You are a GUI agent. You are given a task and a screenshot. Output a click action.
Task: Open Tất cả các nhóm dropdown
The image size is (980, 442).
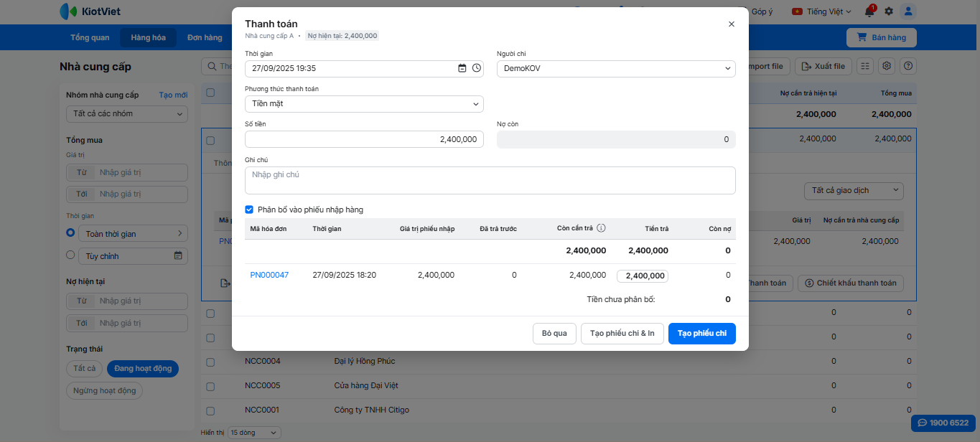pyautogui.click(x=126, y=113)
